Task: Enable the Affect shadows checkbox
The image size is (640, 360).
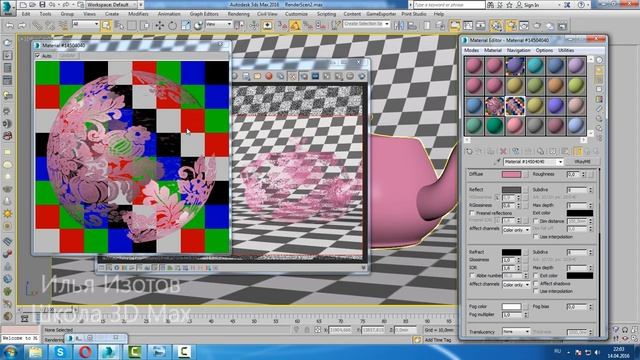Action: [536, 283]
